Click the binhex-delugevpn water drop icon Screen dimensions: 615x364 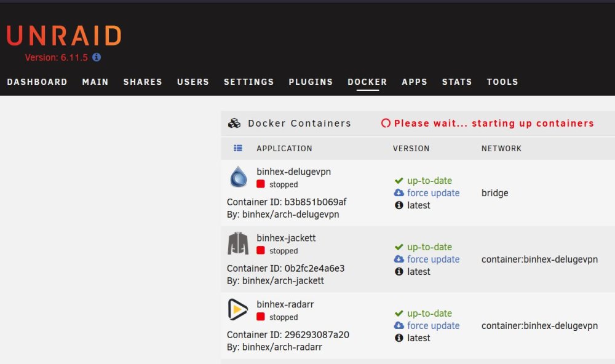[238, 176]
